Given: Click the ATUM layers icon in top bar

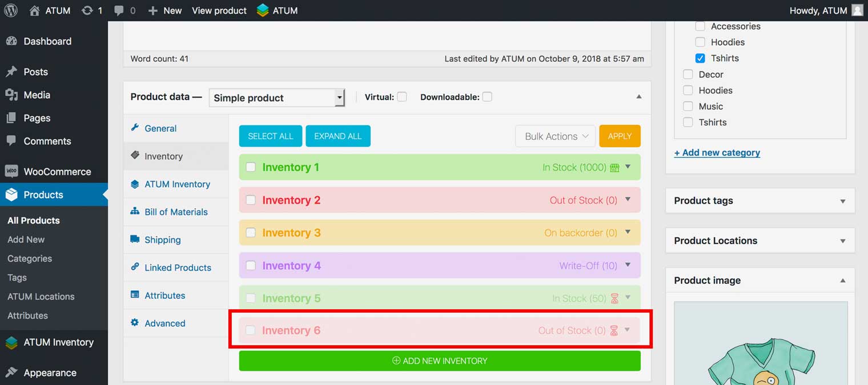Looking at the screenshot, I should [263, 10].
